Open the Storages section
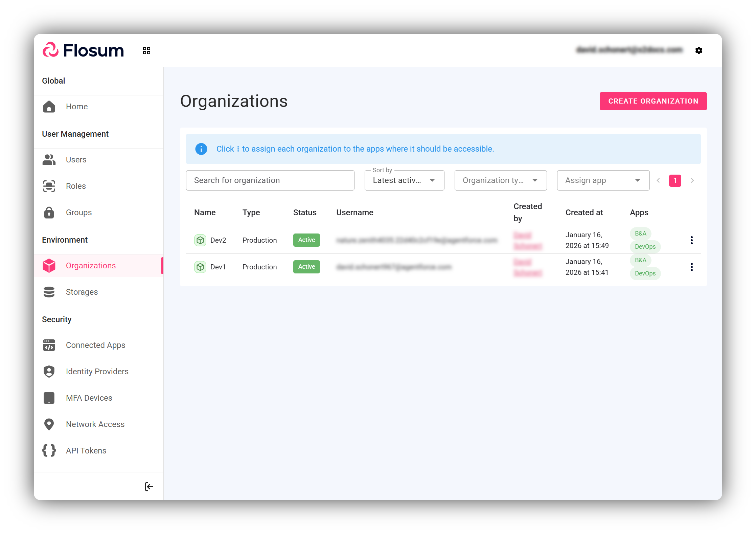 82,292
